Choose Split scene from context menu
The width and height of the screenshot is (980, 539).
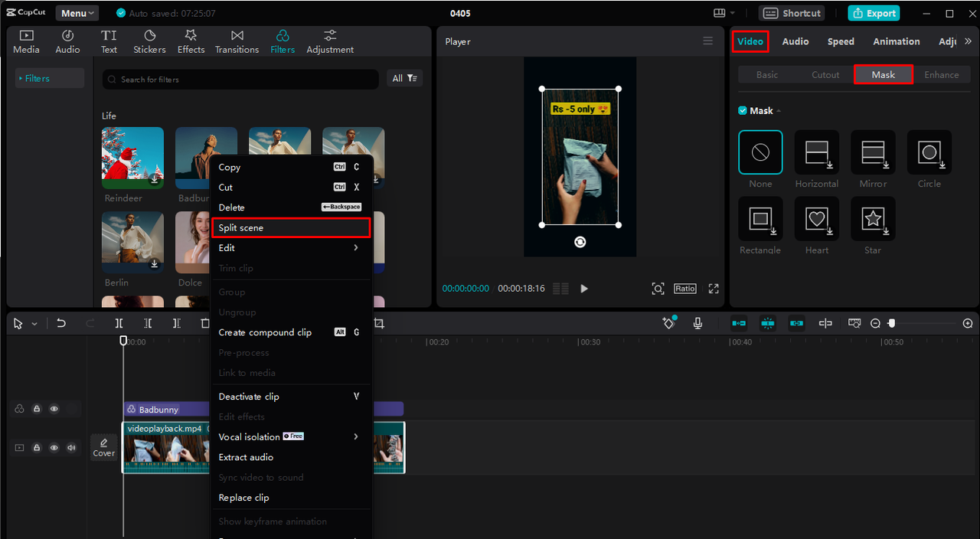pos(292,227)
